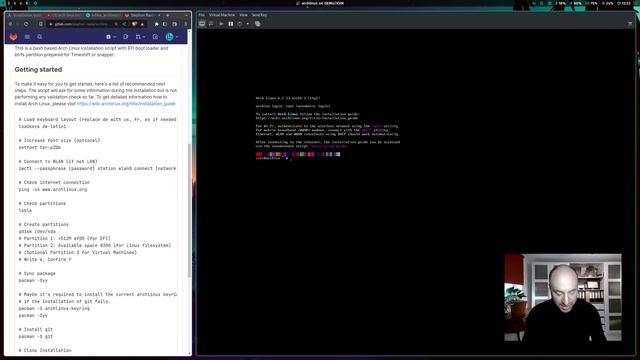Click the 'pacman -Syy' line under Sync package
This screenshot has height=360, width=640.
(x=33, y=280)
